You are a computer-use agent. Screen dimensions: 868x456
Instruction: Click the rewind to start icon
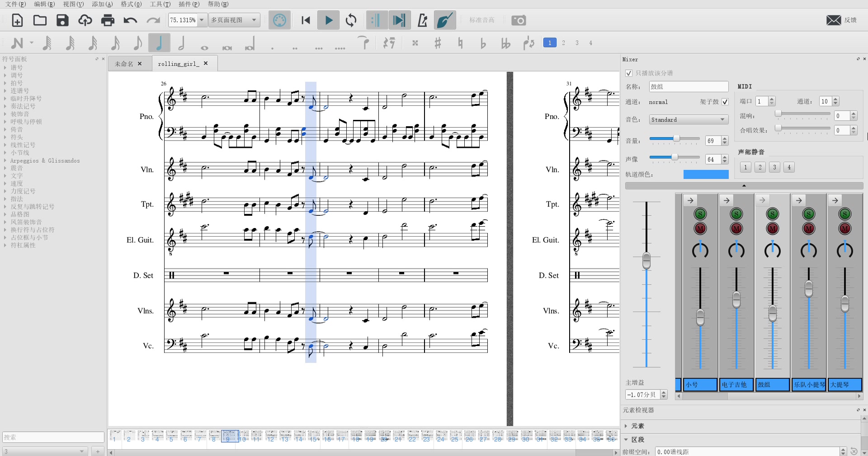pos(305,20)
